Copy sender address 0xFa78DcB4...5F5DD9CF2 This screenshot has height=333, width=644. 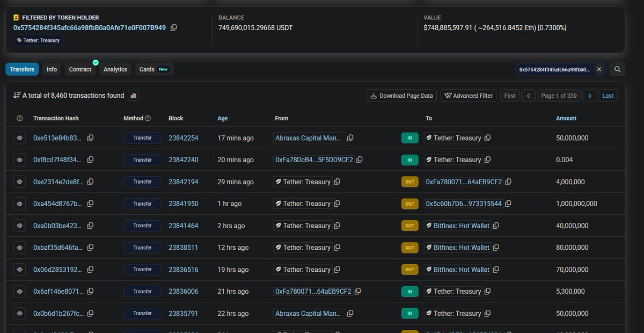pyautogui.click(x=360, y=160)
